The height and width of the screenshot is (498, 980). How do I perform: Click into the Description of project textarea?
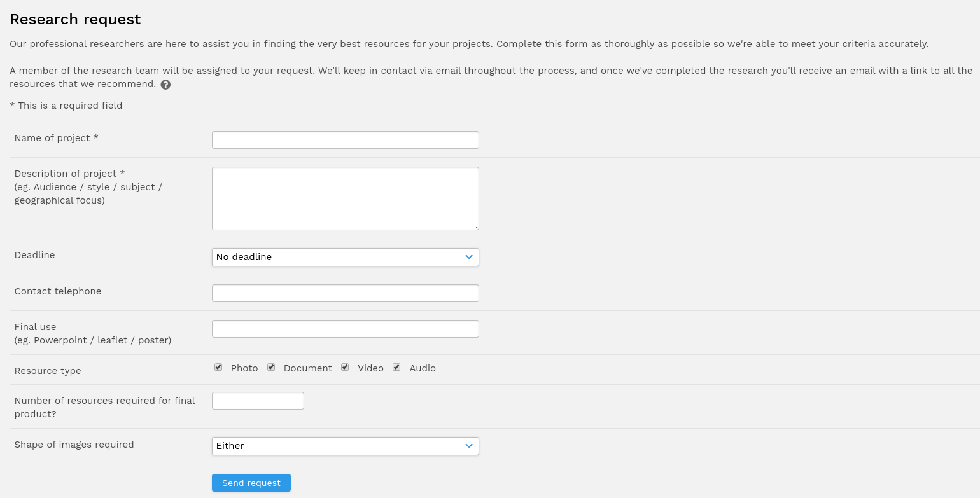tap(345, 198)
